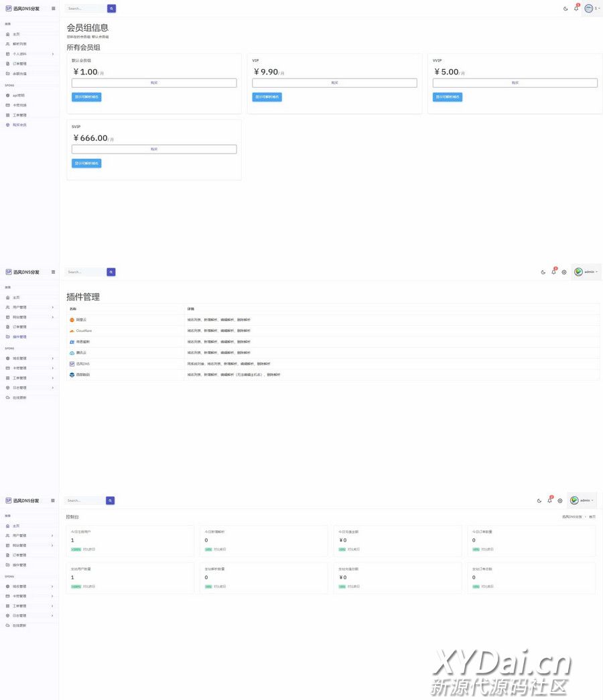Open 解析列表 in the member sidebar
603x700 pixels.
[x=19, y=44]
